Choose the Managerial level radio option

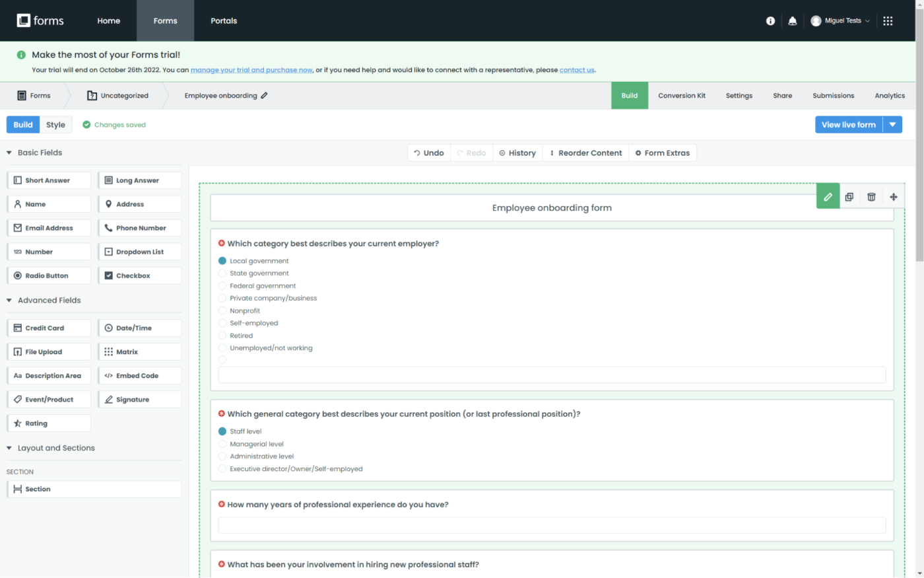(x=222, y=444)
